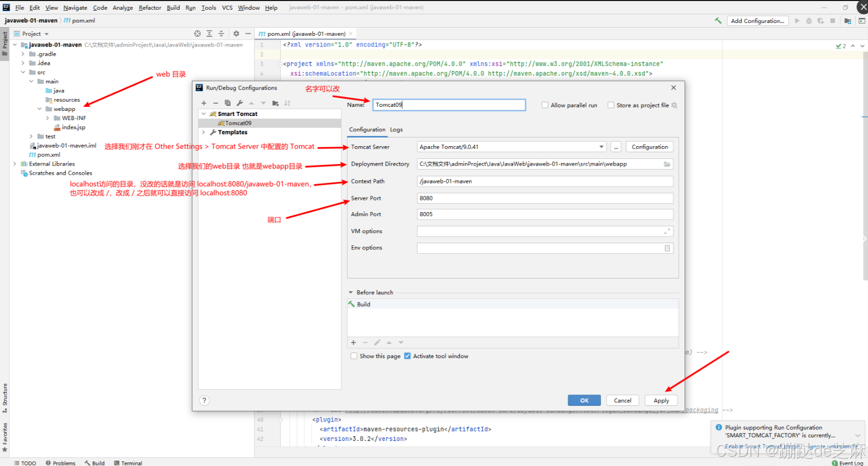Screen dimensions: 868x466
Task: Sort configurations alphabetically icon
Action: (x=287, y=103)
